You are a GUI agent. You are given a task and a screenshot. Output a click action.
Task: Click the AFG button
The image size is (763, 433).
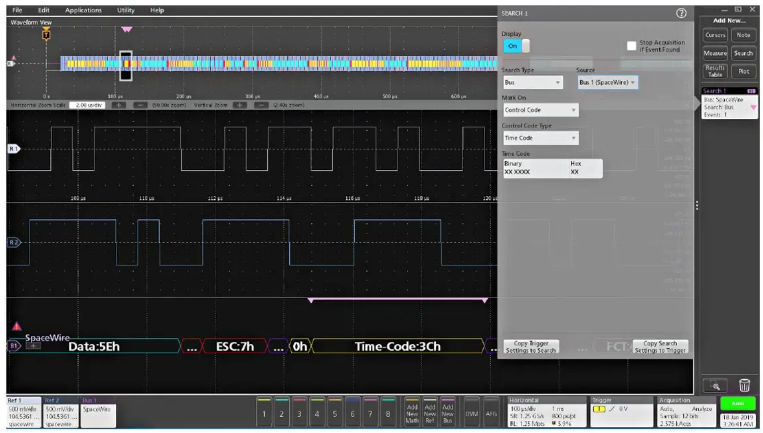(x=491, y=412)
